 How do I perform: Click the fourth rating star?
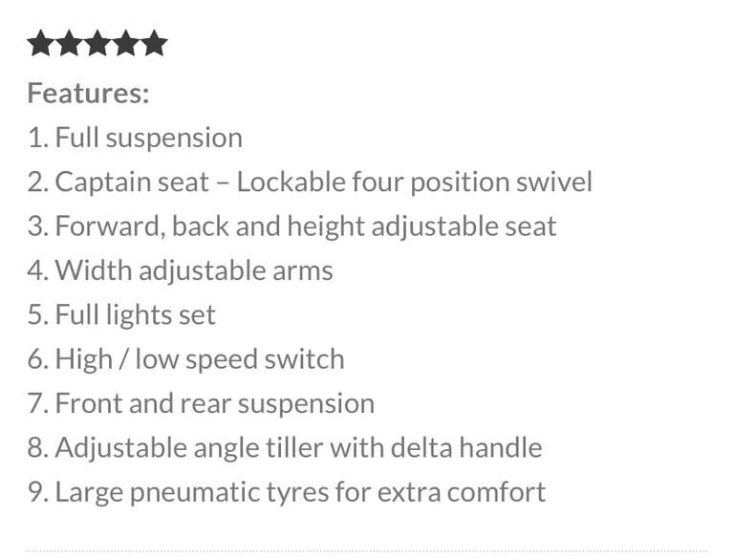[x=126, y=43]
